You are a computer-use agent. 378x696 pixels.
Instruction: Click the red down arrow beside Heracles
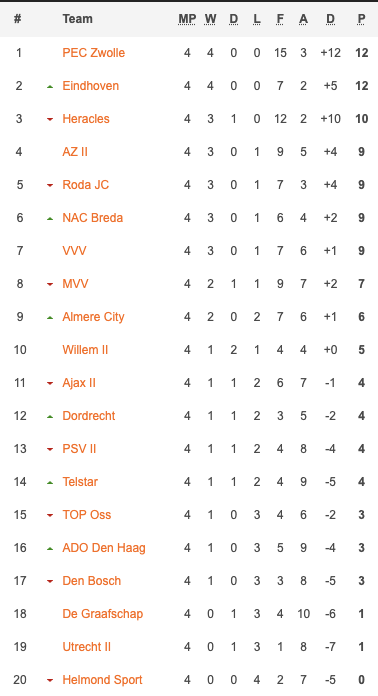pos(50,119)
